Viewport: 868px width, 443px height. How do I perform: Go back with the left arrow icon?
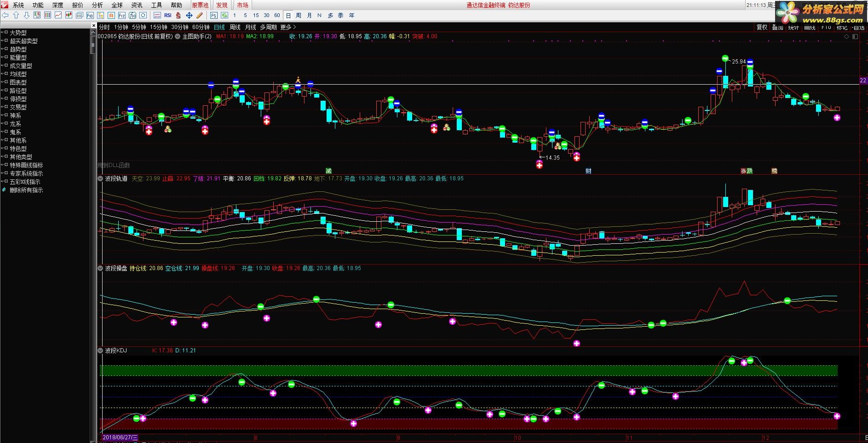pyautogui.click(x=6, y=15)
